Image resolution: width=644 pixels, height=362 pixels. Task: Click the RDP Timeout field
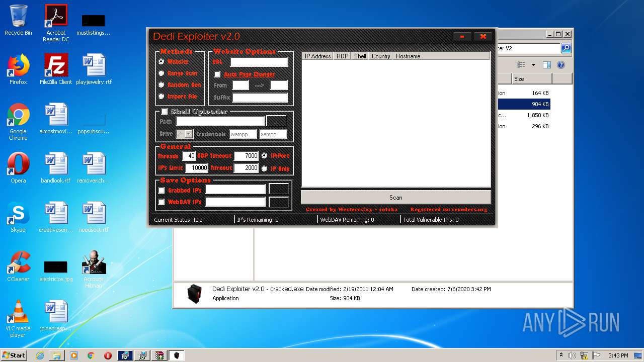247,156
